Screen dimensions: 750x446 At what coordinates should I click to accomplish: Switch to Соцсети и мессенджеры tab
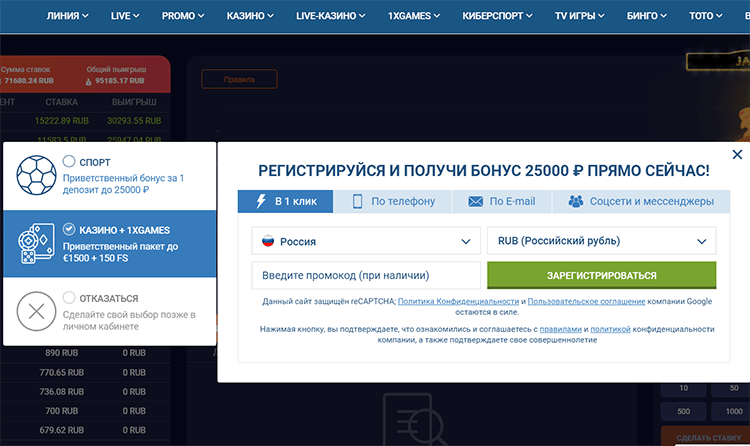click(x=641, y=201)
